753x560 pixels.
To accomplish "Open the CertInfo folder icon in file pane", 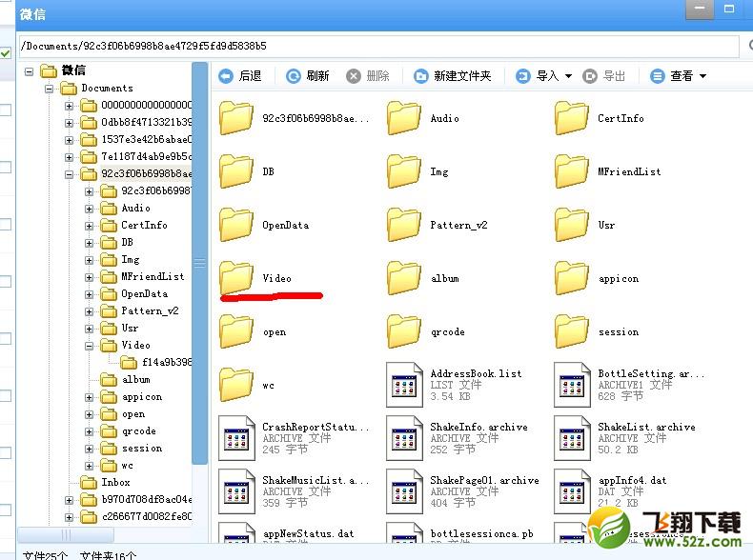I will 572,118.
